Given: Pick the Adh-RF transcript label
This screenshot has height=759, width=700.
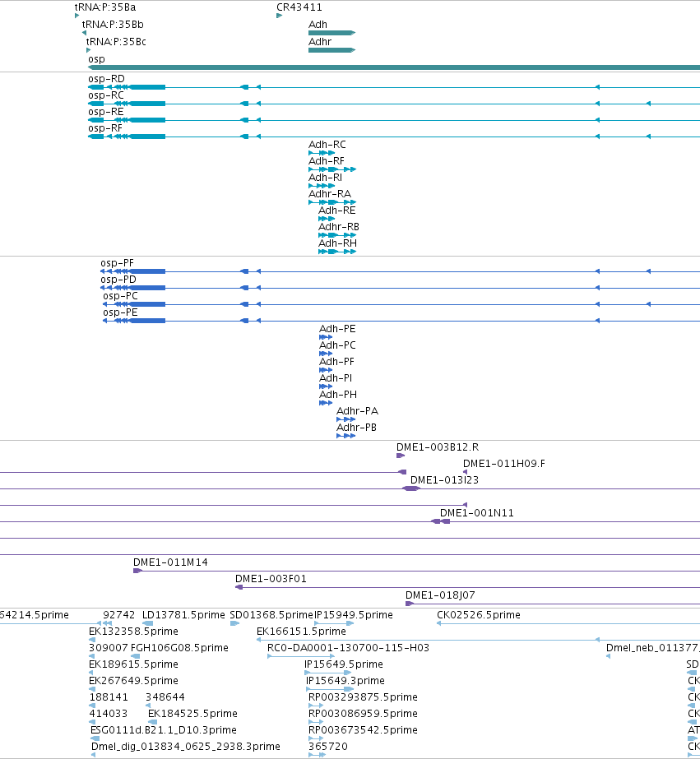Looking at the screenshot, I should pyautogui.click(x=327, y=160).
